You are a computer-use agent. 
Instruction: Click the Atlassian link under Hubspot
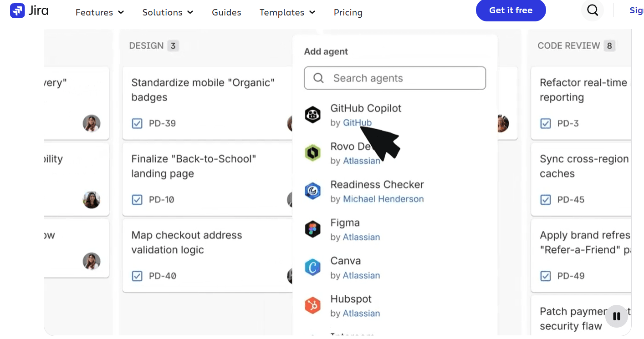pyautogui.click(x=362, y=314)
